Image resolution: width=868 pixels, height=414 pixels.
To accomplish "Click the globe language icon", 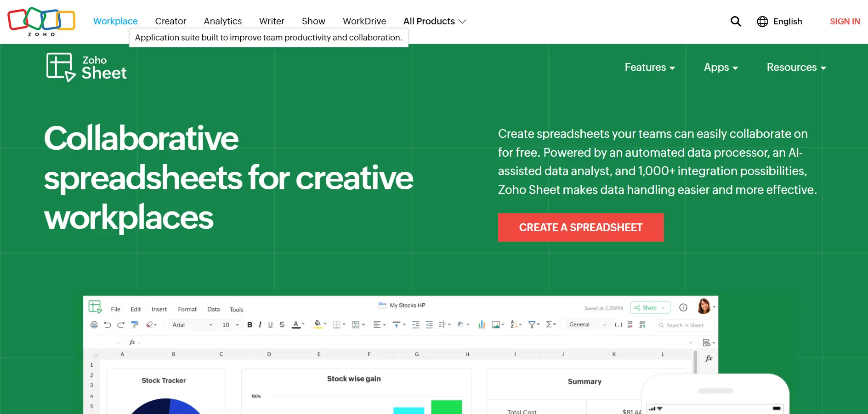I will point(762,22).
